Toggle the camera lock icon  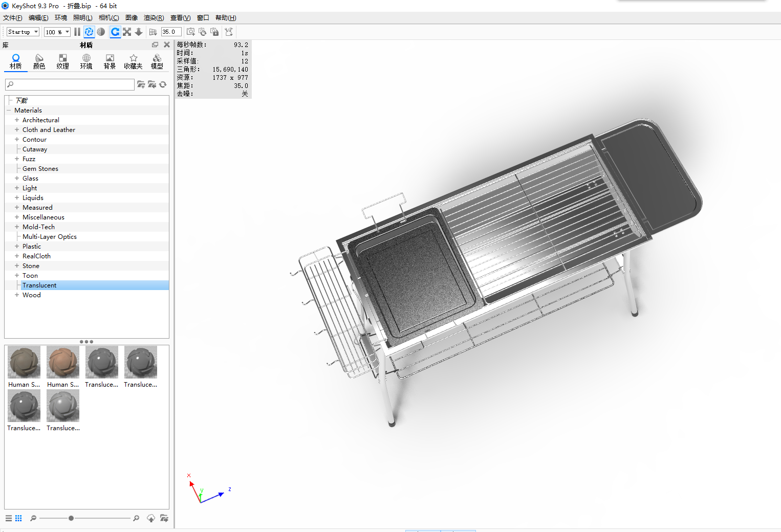[214, 32]
